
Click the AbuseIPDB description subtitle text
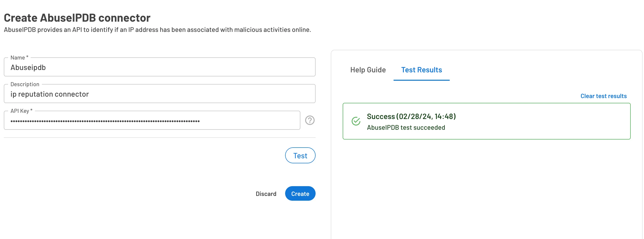click(x=157, y=29)
